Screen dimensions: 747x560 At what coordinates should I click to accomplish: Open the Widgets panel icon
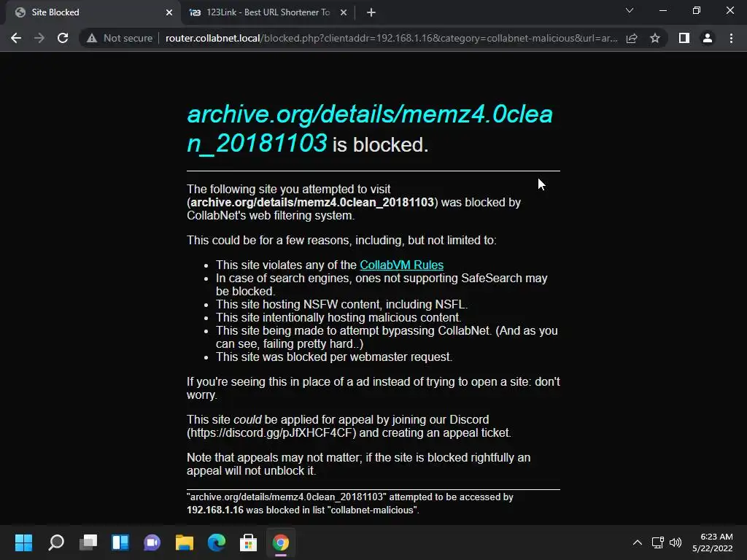(x=120, y=542)
